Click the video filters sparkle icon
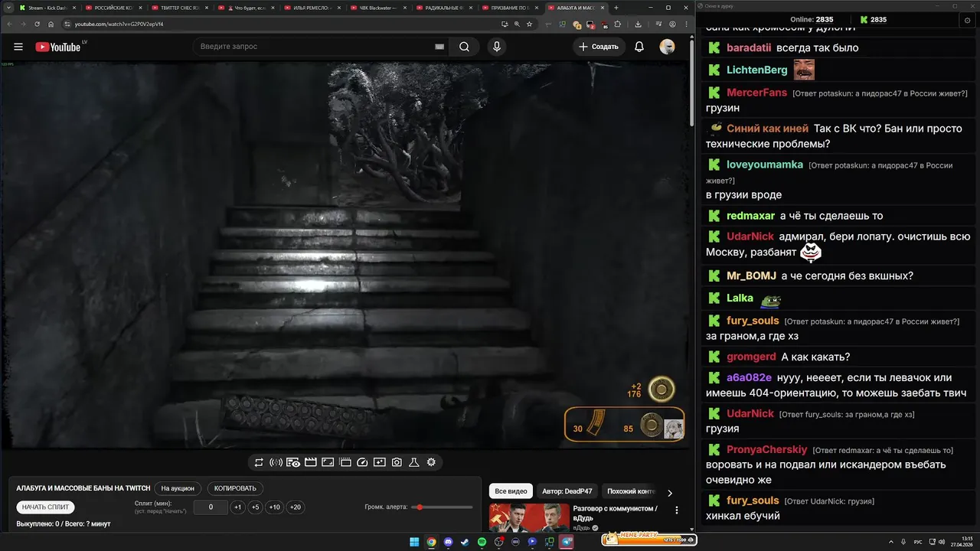This screenshot has width=980, height=551. (380, 462)
